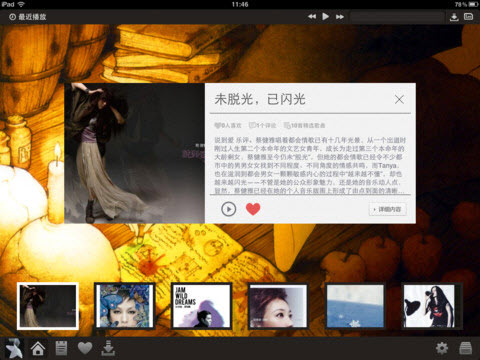Tap the app logo in bottom bar

[x=13, y=348]
